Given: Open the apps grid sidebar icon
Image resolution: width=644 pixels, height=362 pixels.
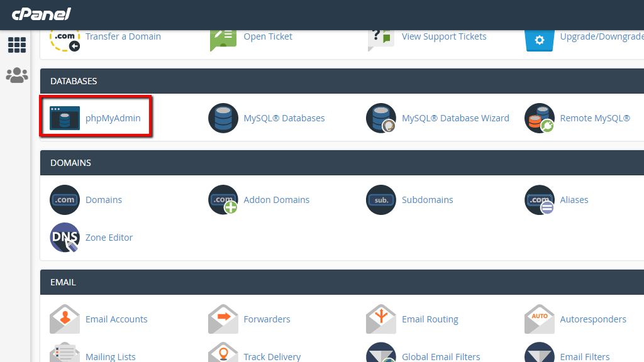Looking at the screenshot, I should (x=17, y=45).
